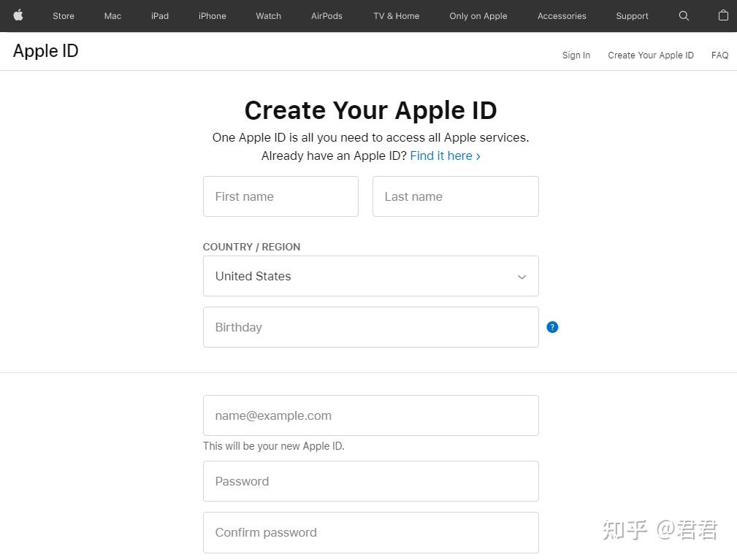Viewport: 737px width, 560px height.
Task: Click the Birthday help question mark icon
Action: (552, 327)
